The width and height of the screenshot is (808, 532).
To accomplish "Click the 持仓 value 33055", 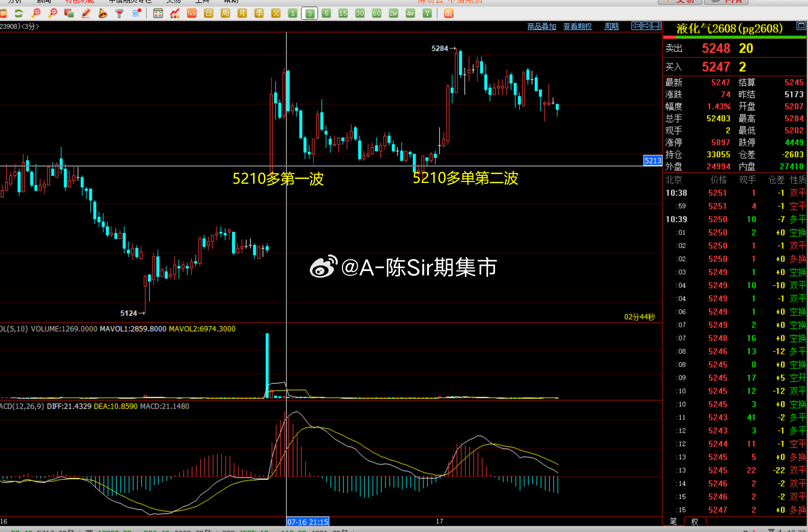I will point(718,155).
